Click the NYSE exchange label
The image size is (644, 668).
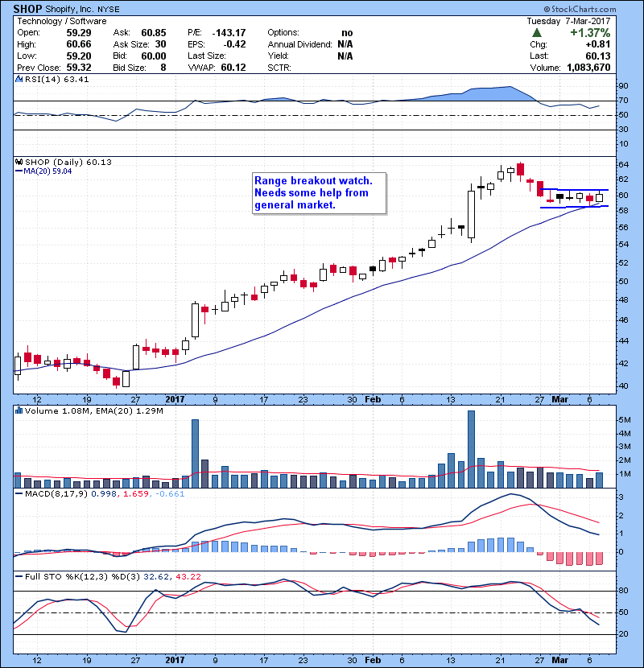pos(108,10)
